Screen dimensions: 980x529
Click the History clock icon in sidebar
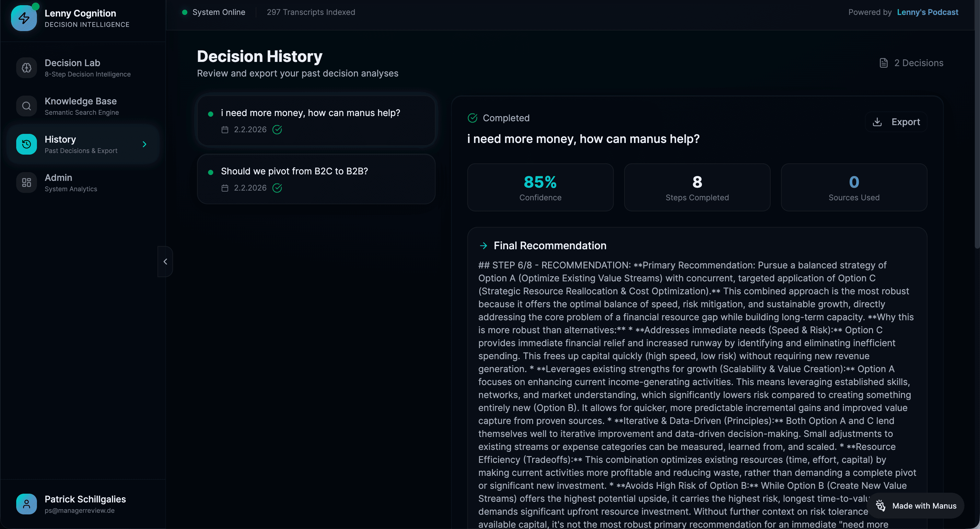tap(26, 144)
